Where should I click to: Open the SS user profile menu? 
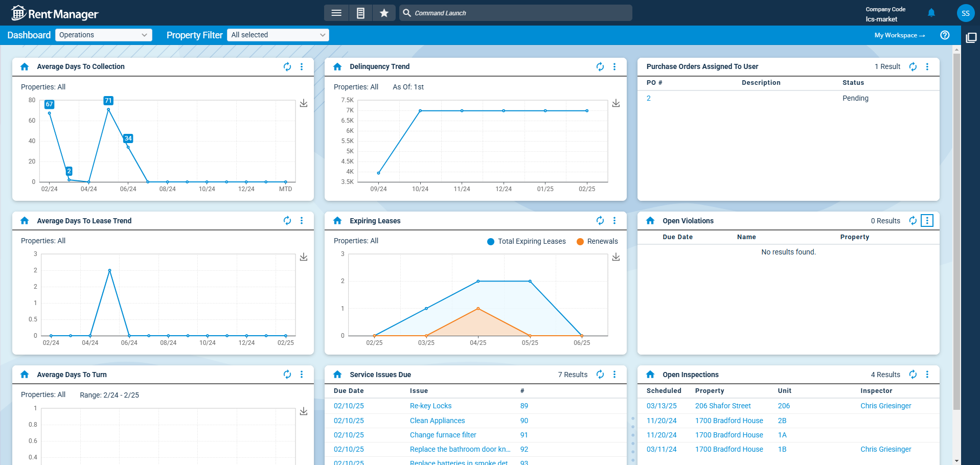[965, 13]
